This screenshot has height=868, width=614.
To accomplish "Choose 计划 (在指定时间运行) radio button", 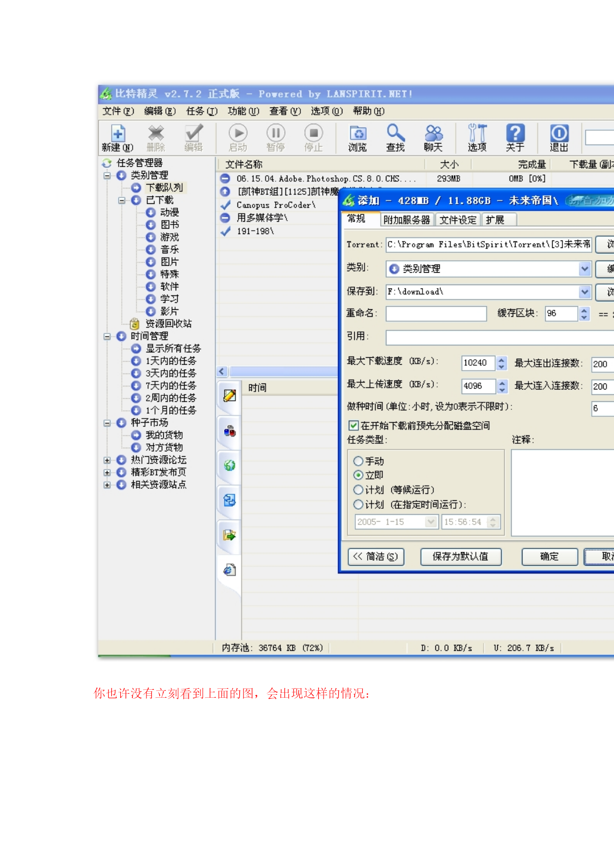I will (358, 505).
